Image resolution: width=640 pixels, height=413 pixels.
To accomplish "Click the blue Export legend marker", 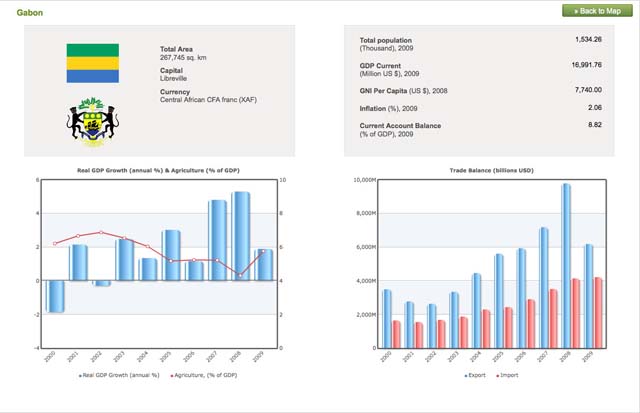I will point(466,375).
